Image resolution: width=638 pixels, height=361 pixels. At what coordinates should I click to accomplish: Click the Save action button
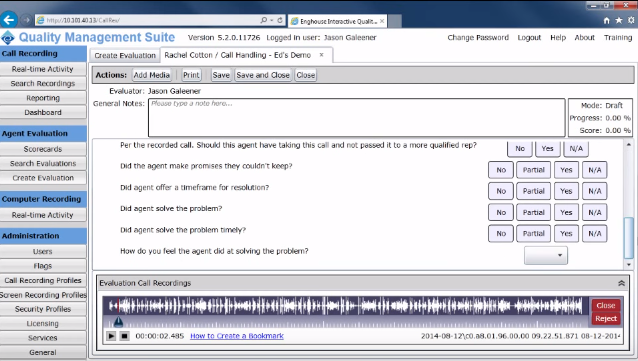[x=221, y=75]
